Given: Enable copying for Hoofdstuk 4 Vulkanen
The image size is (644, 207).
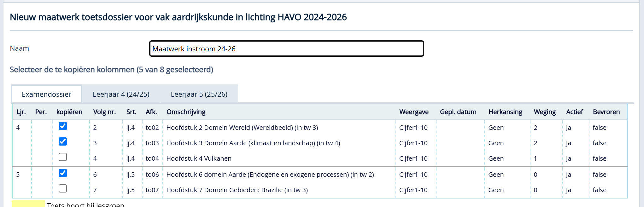Looking at the screenshot, I should click(x=63, y=157).
